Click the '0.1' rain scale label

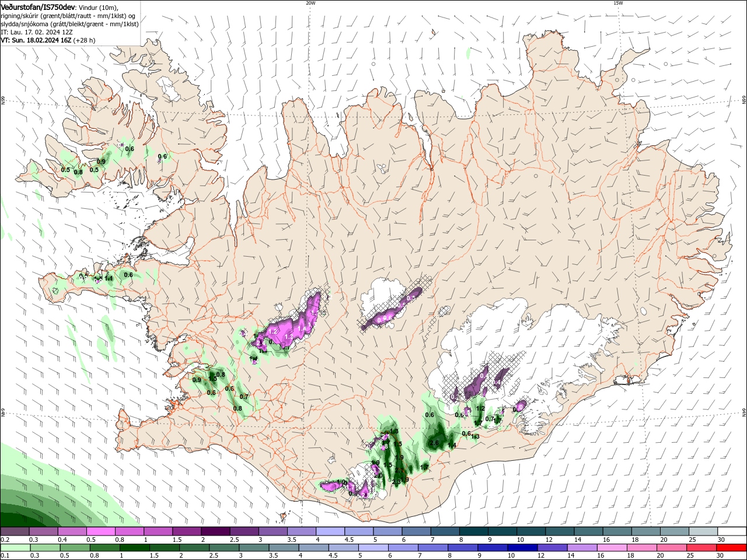(x=5, y=556)
